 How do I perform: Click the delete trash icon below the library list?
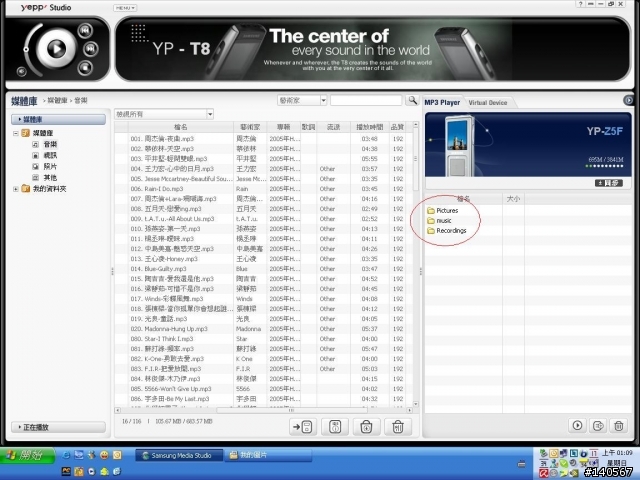(x=398, y=427)
